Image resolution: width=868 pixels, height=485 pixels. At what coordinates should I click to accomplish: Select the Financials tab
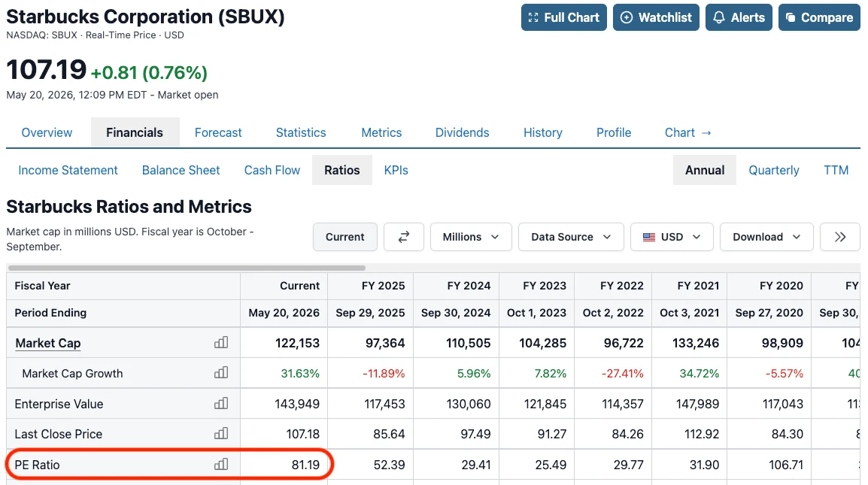tap(135, 133)
